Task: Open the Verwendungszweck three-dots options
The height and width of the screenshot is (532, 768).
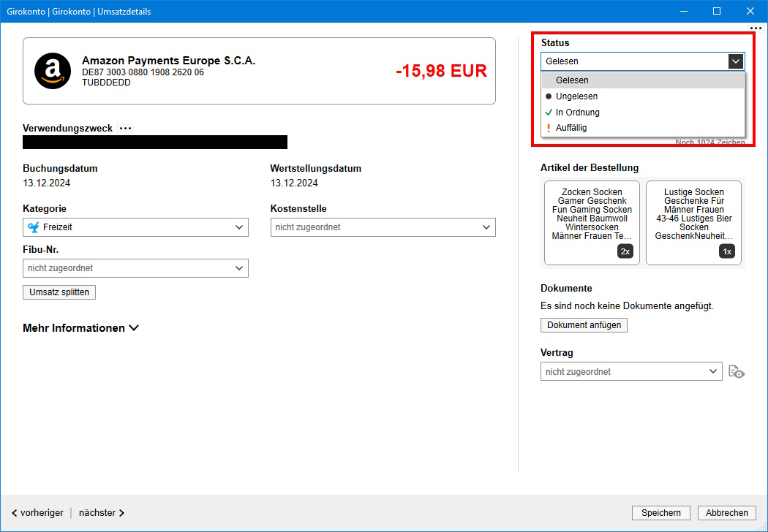Action: tap(126, 129)
